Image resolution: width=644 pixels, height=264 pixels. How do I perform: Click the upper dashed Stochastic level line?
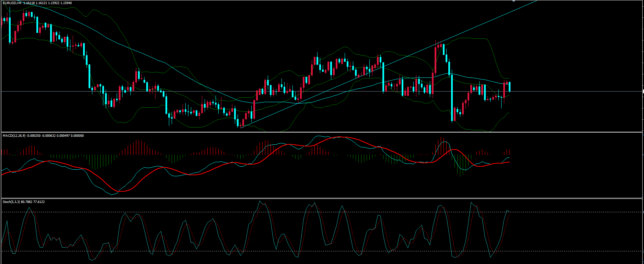pos(566,212)
